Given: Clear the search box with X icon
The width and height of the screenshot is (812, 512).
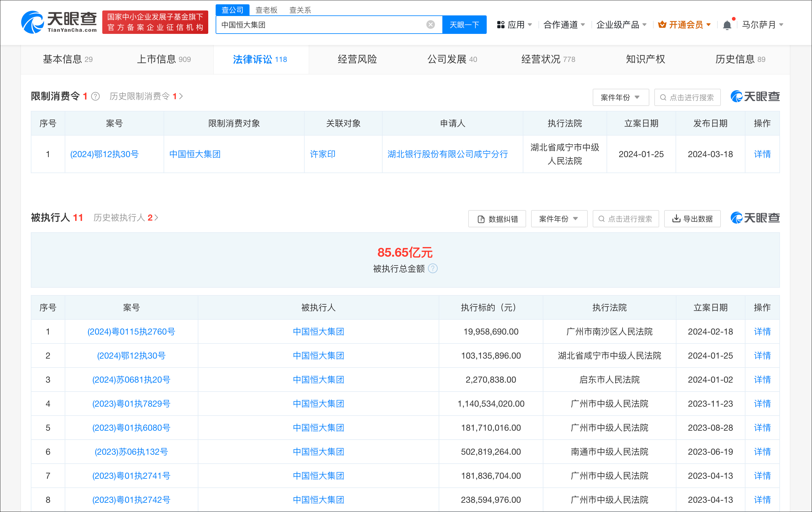Looking at the screenshot, I should tap(430, 25).
